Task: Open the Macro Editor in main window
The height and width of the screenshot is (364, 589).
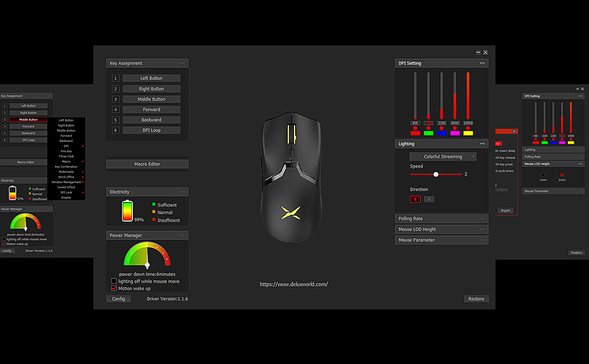Action: coord(147,164)
